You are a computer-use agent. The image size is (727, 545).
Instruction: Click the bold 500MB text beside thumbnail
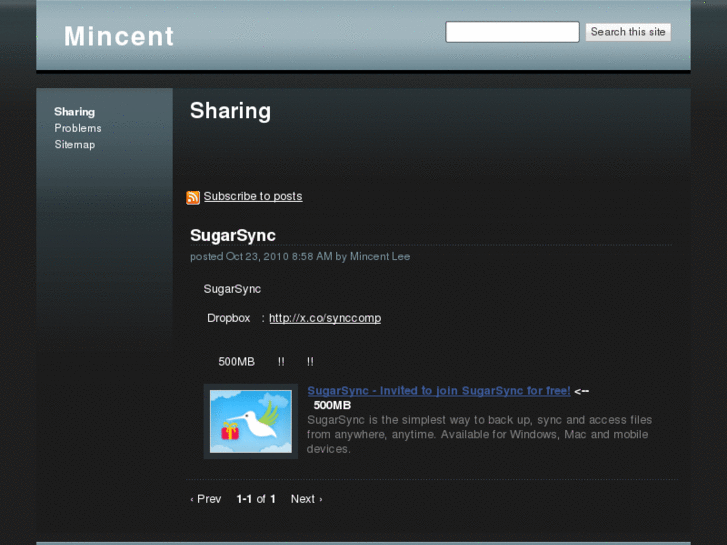click(x=332, y=405)
